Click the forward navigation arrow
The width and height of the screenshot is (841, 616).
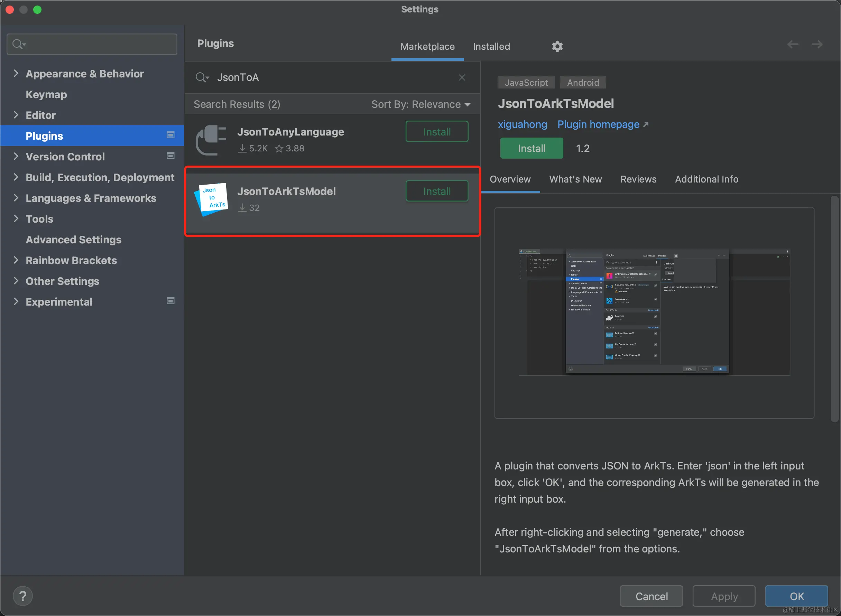[x=817, y=44]
